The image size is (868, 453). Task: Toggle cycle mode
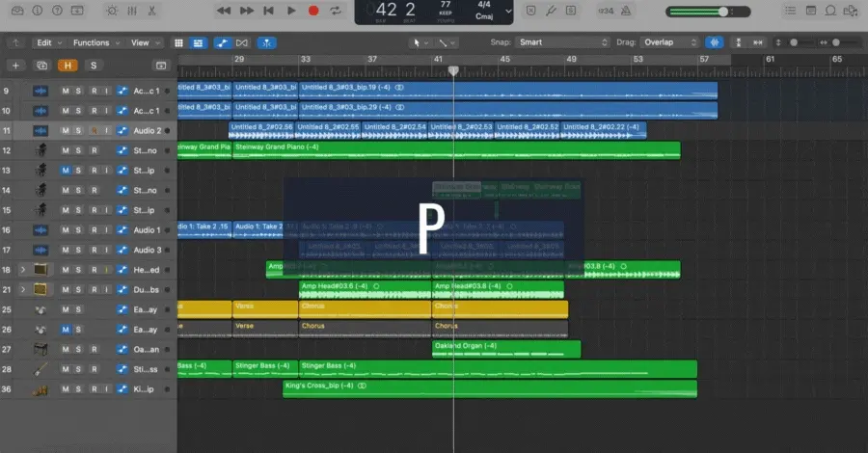click(x=336, y=11)
